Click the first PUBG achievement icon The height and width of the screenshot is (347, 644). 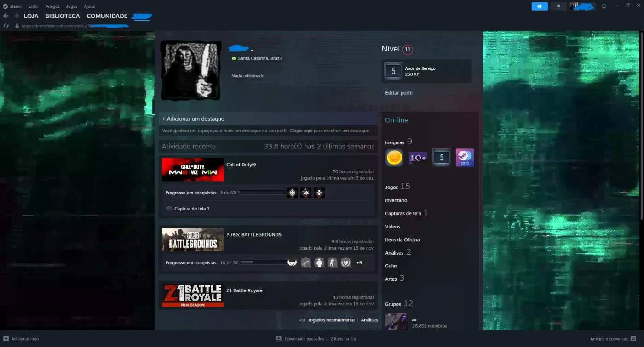pos(293,263)
